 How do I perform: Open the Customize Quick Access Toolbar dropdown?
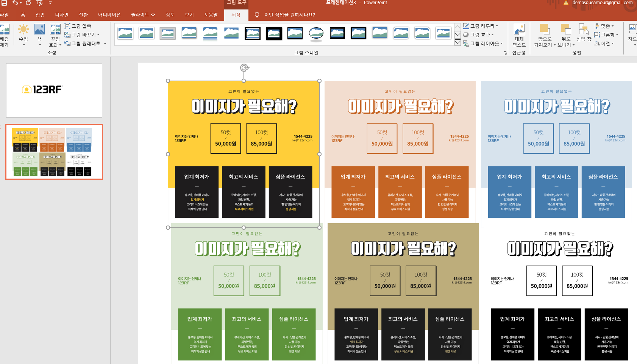pos(50,3)
